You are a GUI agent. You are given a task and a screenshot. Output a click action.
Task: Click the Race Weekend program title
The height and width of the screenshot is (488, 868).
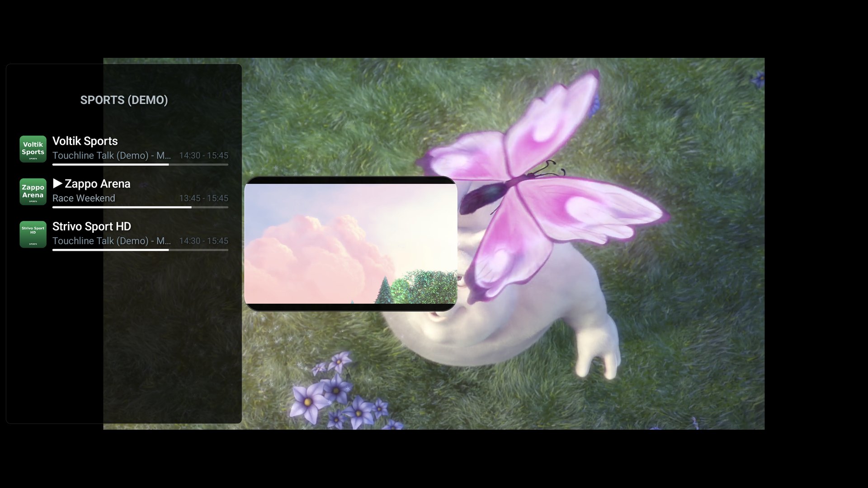pos(84,198)
